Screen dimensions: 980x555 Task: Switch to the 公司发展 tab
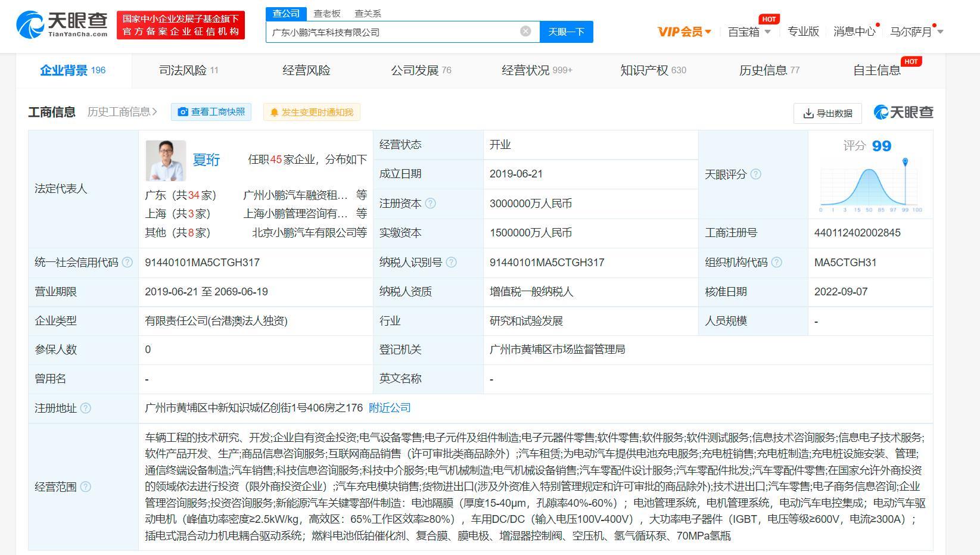[421, 70]
